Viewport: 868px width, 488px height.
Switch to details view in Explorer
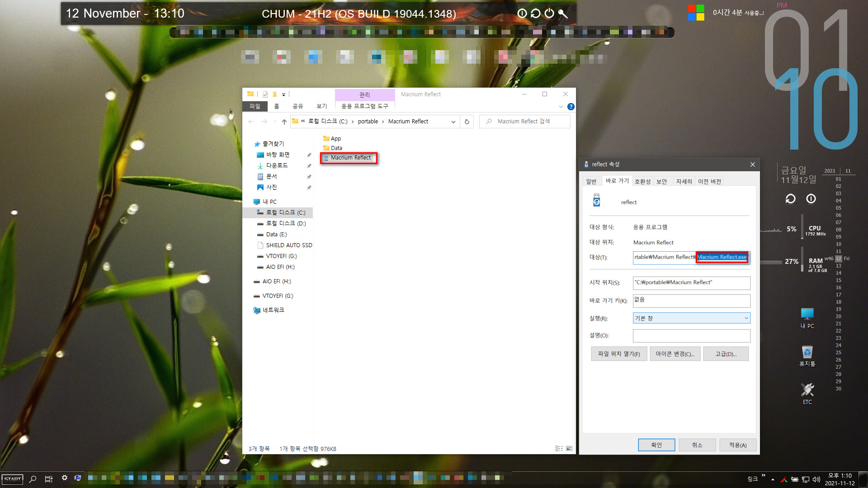[559, 449]
